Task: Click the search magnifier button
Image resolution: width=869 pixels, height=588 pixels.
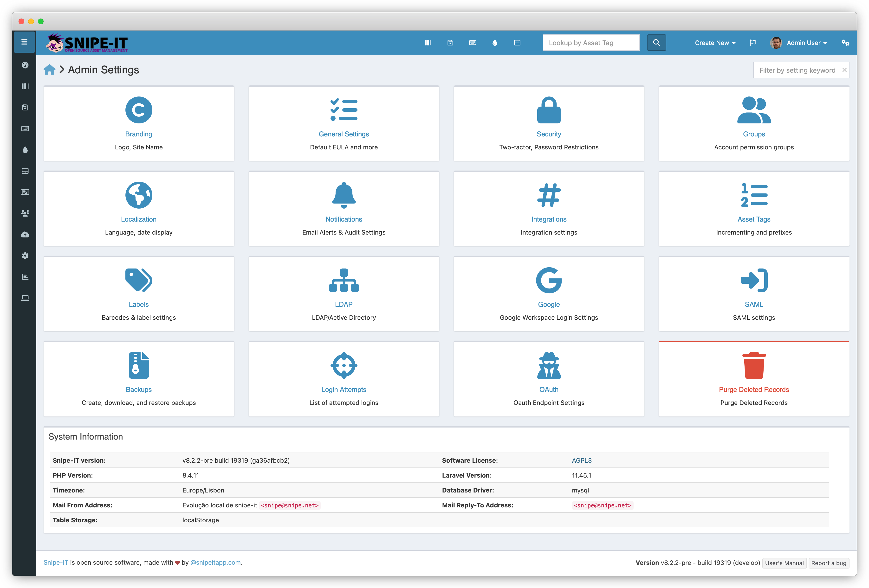Action: [x=656, y=43]
